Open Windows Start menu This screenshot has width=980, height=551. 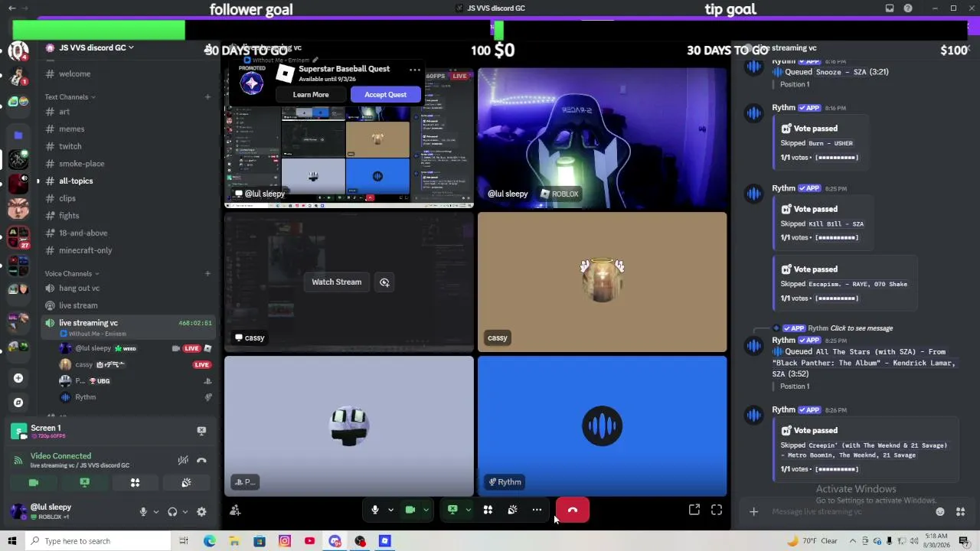(11, 541)
